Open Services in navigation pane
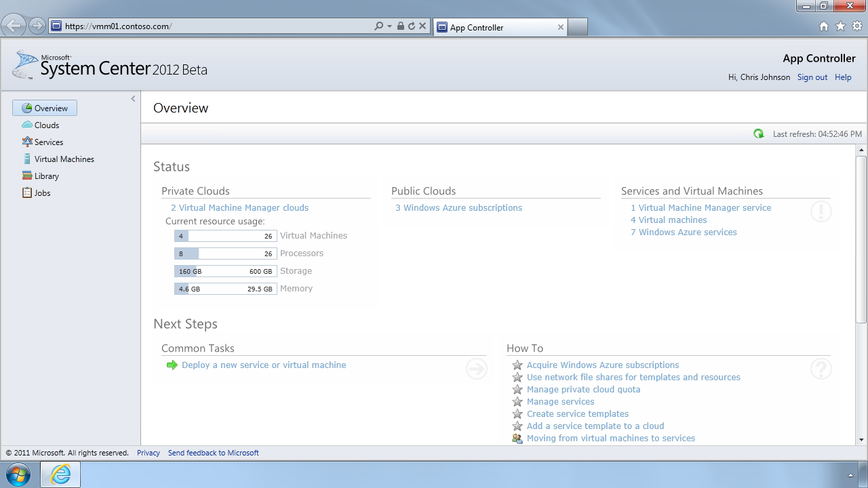This screenshot has width=868, height=488. coord(43,142)
